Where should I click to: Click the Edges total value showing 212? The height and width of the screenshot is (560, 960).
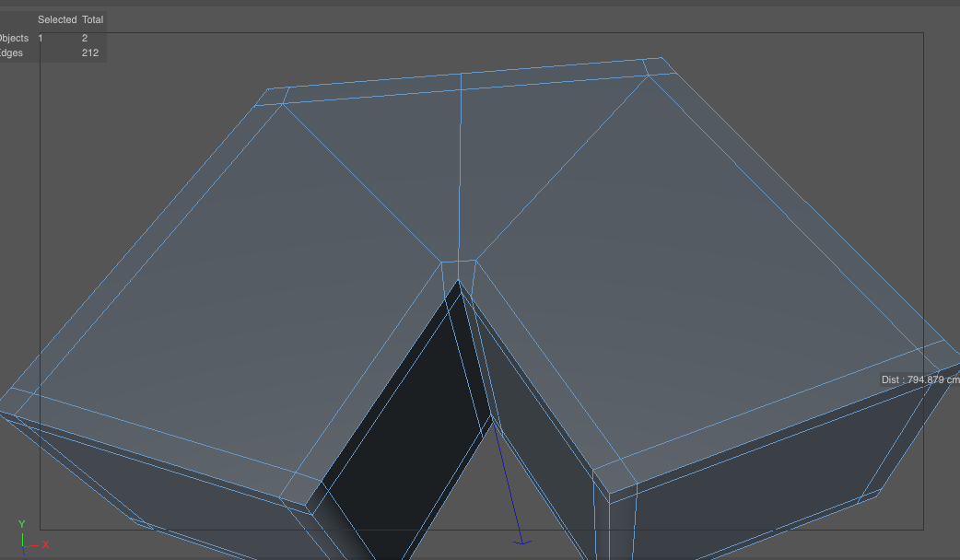click(89, 52)
